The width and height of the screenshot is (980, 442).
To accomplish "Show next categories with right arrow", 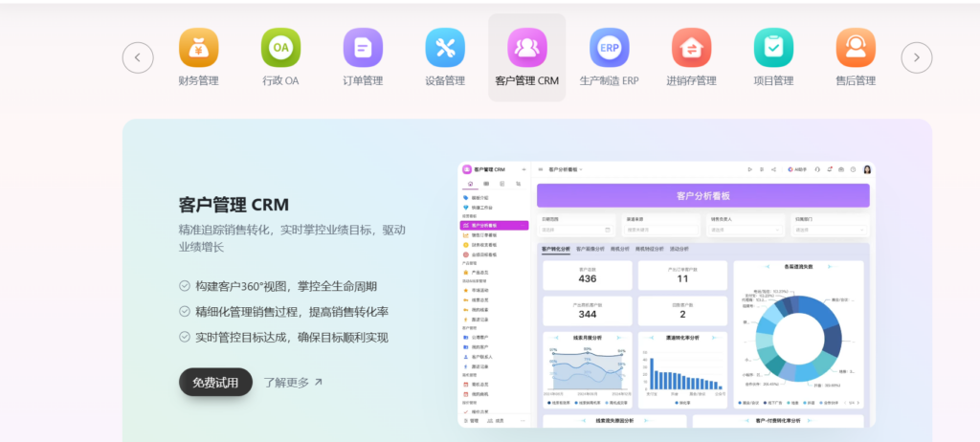I will [916, 57].
